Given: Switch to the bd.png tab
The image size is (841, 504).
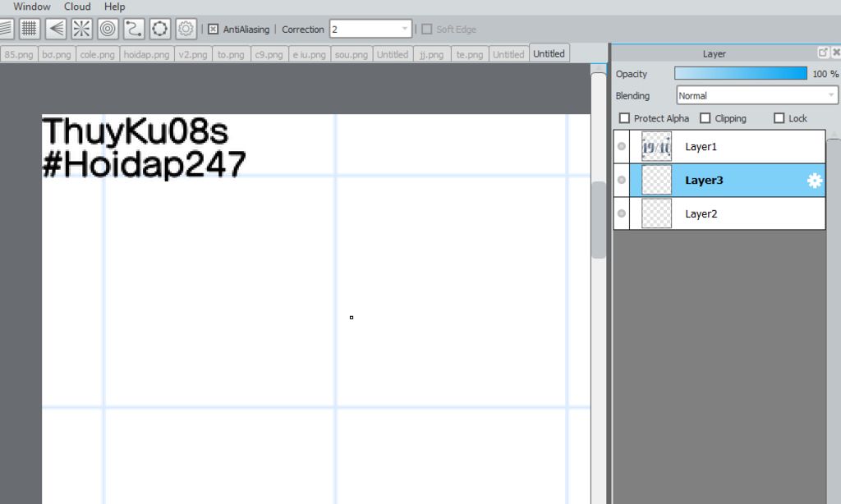Looking at the screenshot, I should coord(57,55).
